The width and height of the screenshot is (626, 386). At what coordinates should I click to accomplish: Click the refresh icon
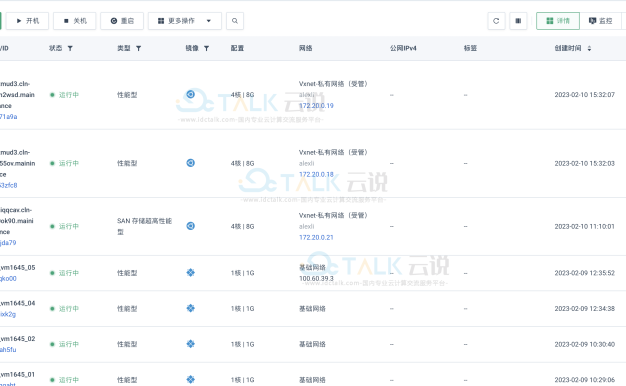[x=496, y=21]
